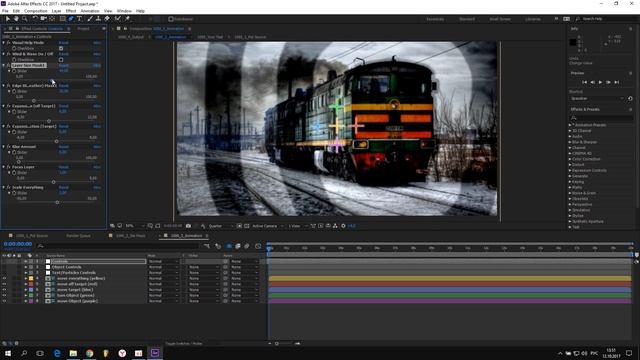This screenshot has height=360, width=640.
Task: Open the Layer menu
Action: 57,11
